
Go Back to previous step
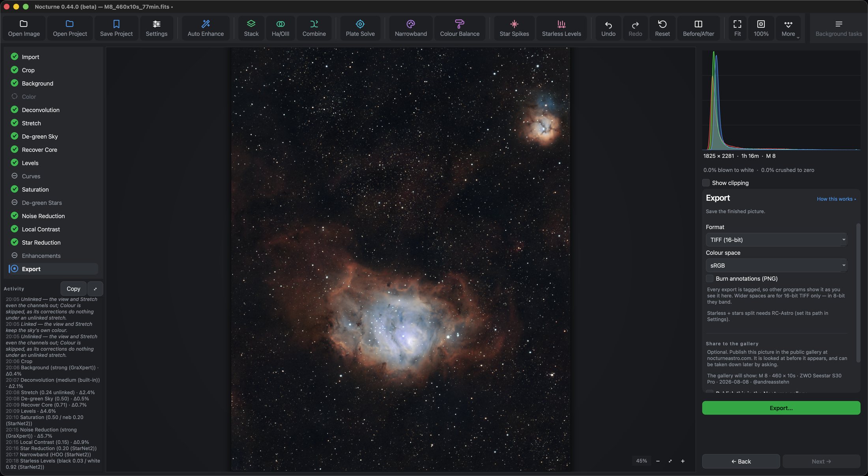(741, 461)
